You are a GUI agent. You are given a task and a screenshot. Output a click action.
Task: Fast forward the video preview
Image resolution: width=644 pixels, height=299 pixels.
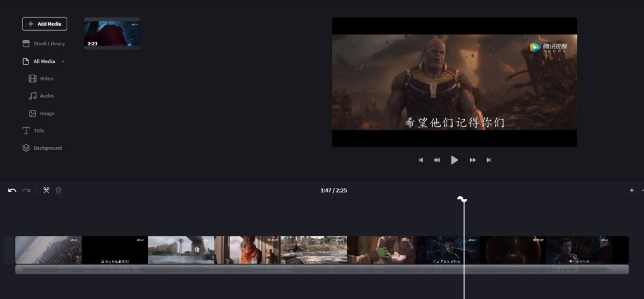pos(473,160)
